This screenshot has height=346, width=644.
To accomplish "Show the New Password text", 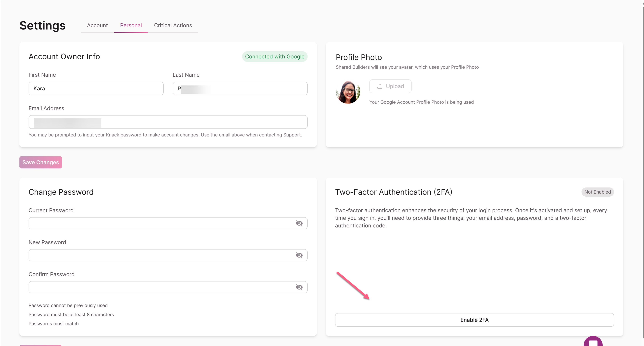I will pos(299,255).
